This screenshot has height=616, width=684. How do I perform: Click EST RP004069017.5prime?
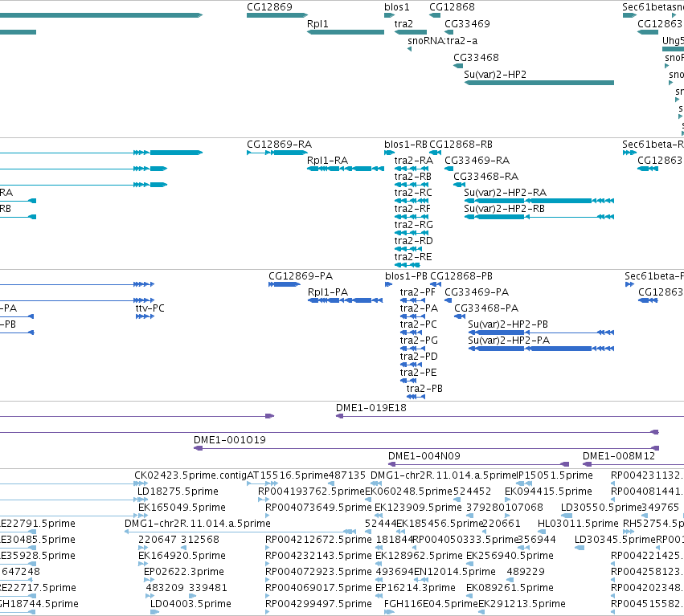click(318, 588)
